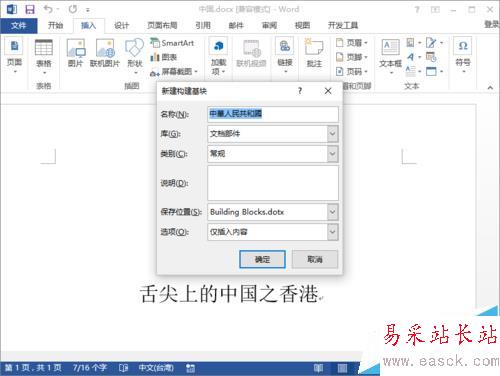Click the macro recording icon in status bar
The image size is (500, 376).
tap(190, 368)
